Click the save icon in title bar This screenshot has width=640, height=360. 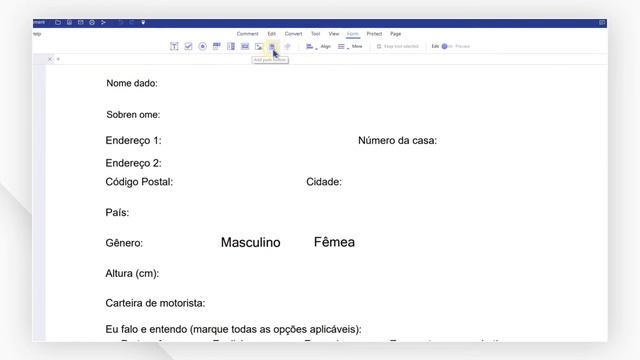coord(69,22)
